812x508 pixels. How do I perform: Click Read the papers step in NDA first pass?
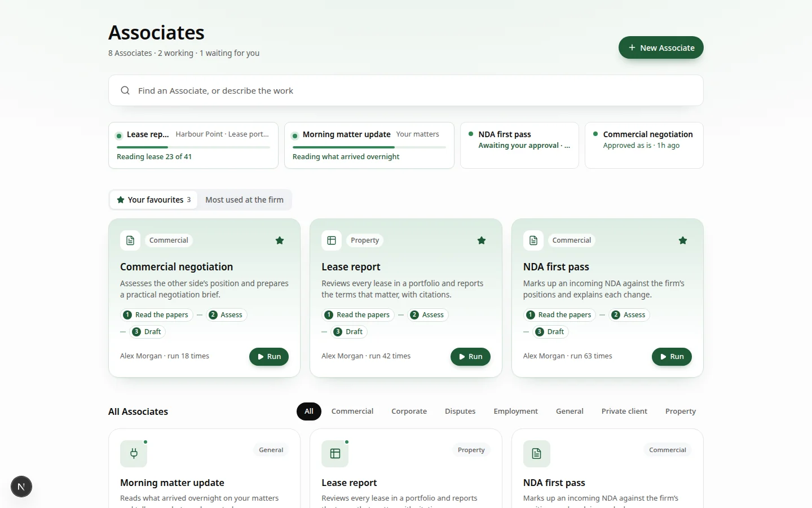[x=559, y=315]
